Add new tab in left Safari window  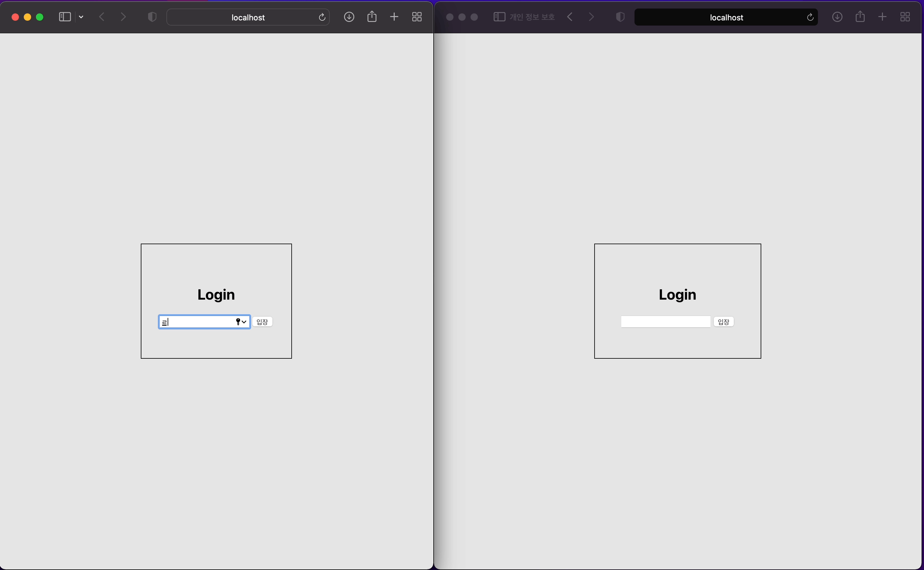point(394,17)
